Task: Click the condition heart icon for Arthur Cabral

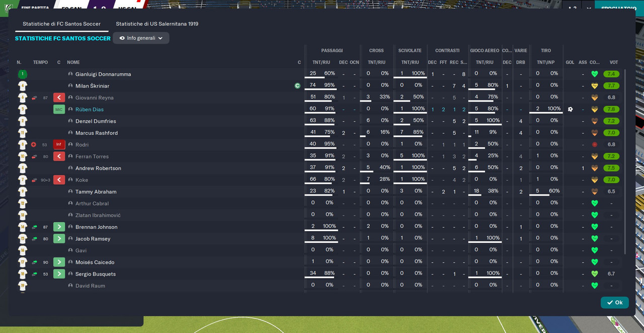Action: tap(594, 203)
